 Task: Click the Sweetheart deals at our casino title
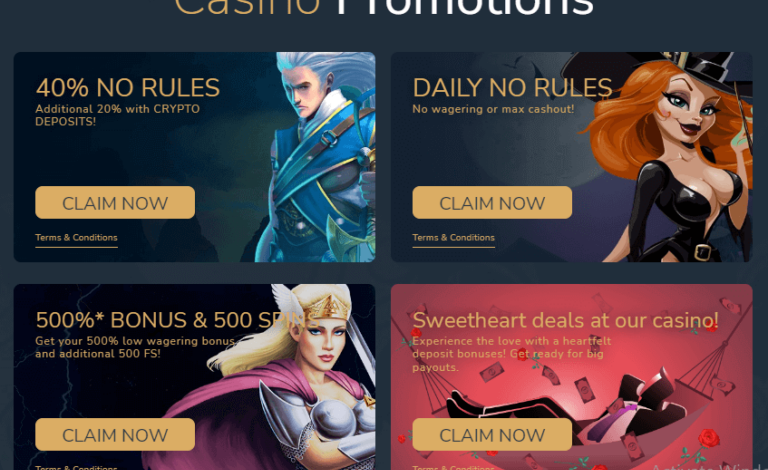click(565, 320)
